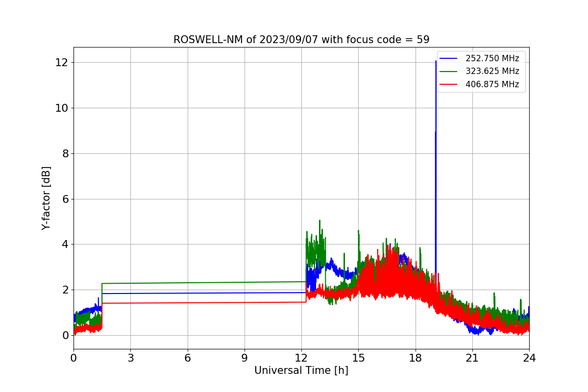Viewport: 588px width, 392px height.
Task: Click the green line sample in legend
Action: pyautogui.click(x=448, y=72)
